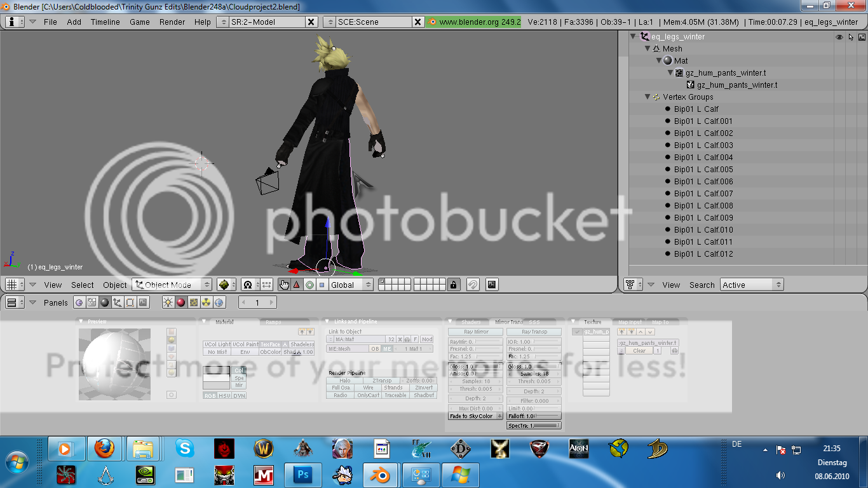Open the Object Mode dropdown
The image size is (868, 488).
click(172, 285)
